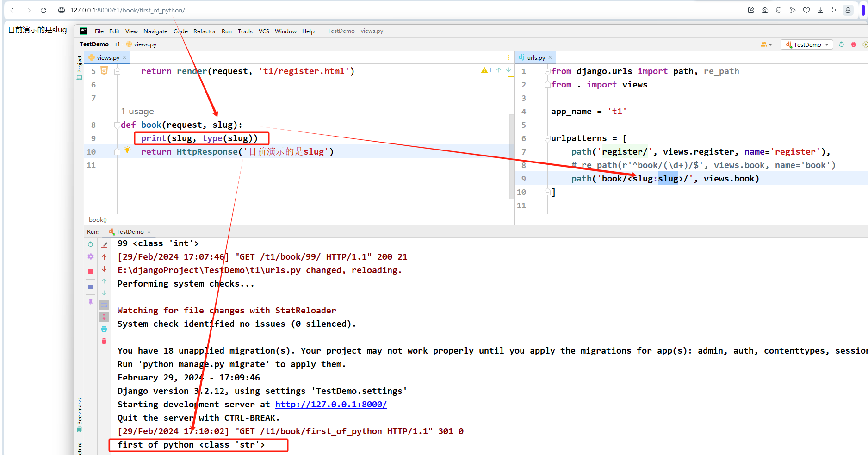
Task: Clear all console output with trash icon
Action: point(104,341)
